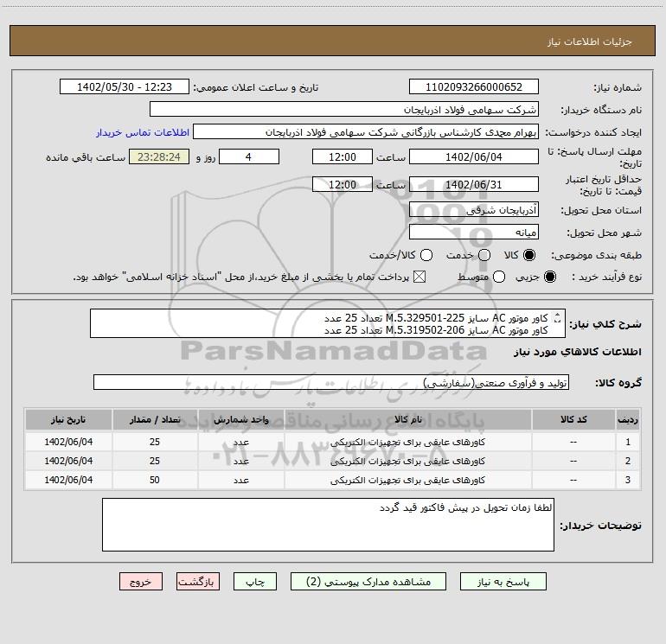Click the goods group field تولید و فرآوری صنعتی

tap(331, 382)
